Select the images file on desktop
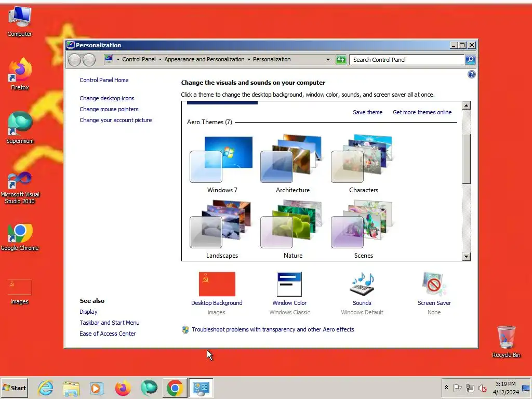532x399 pixels. [20, 292]
